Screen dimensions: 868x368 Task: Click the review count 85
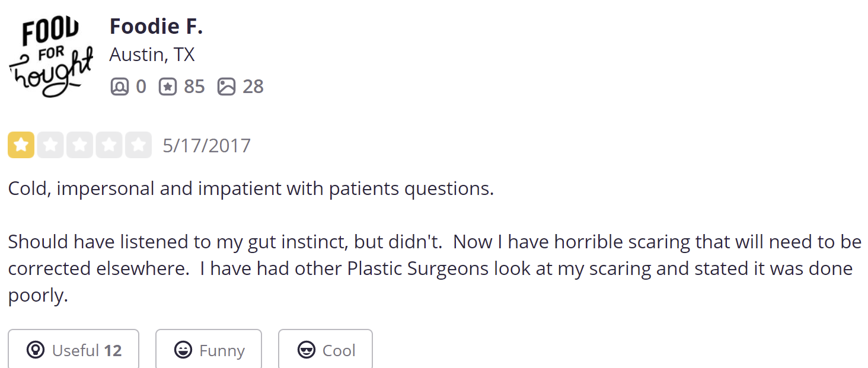click(194, 87)
